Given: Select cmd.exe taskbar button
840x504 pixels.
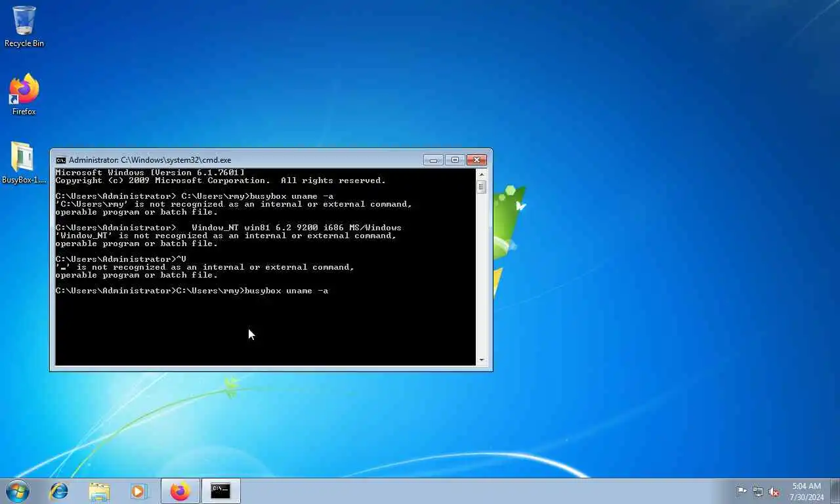Looking at the screenshot, I should click(x=220, y=491).
